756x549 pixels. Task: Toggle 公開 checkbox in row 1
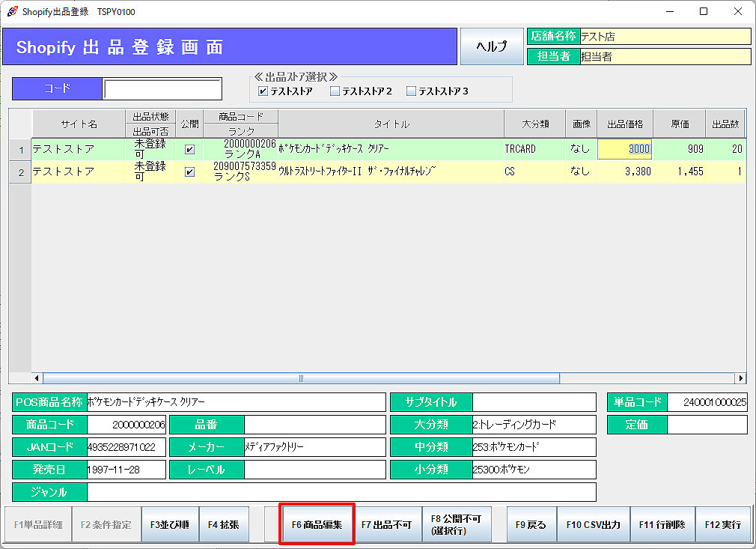[x=189, y=149]
